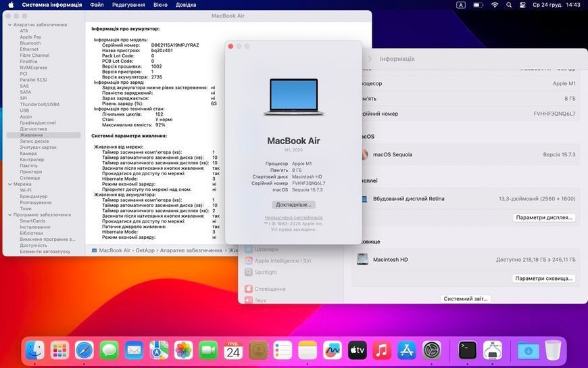
Task: Open Notes app in the Dock
Action: click(x=308, y=350)
